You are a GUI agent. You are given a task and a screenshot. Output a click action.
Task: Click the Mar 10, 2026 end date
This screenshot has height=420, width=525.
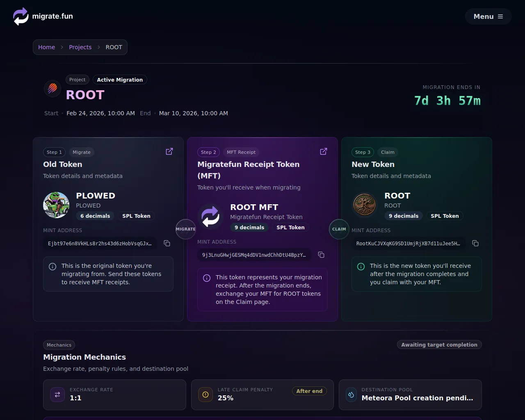(193, 113)
